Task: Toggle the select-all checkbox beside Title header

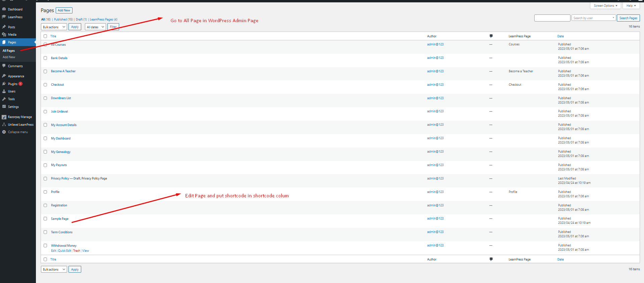Action: point(45,36)
